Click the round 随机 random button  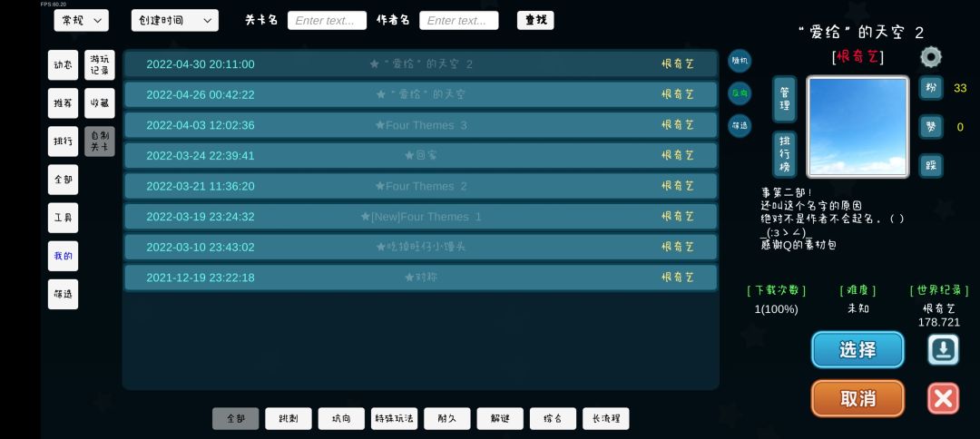click(x=740, y=61)
